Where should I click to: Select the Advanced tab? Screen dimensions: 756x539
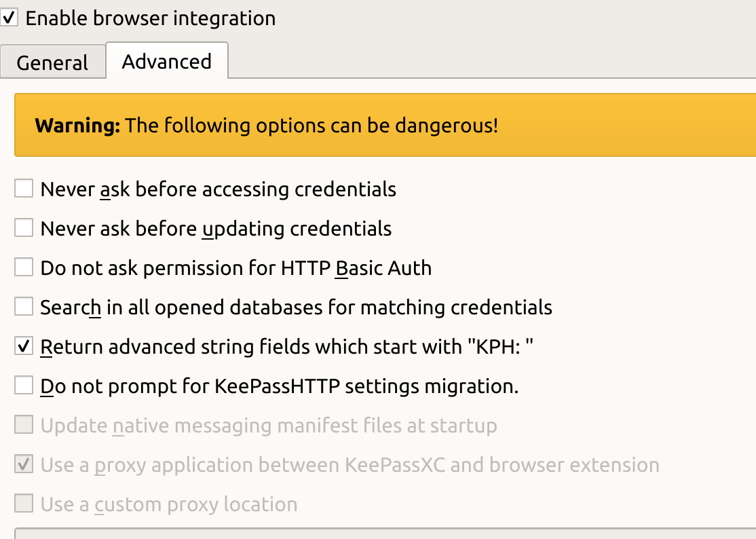(x=166, y=60)
